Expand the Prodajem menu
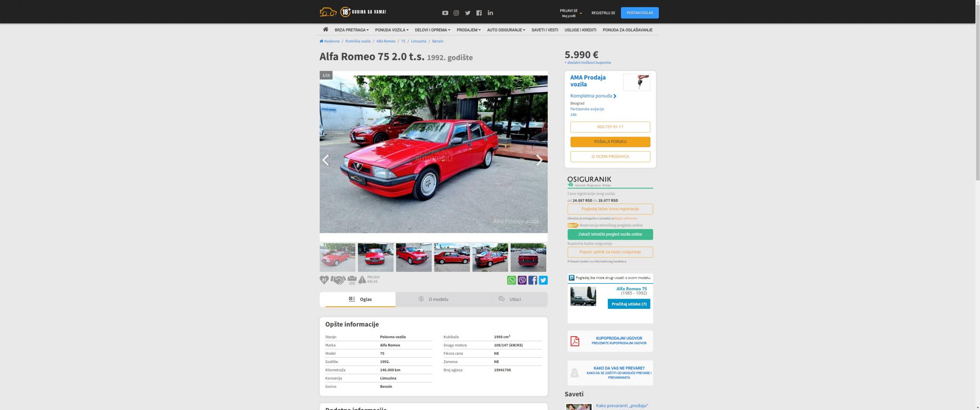Image resolution: width=980 pixels, height=410 pixels. point(469,30)
